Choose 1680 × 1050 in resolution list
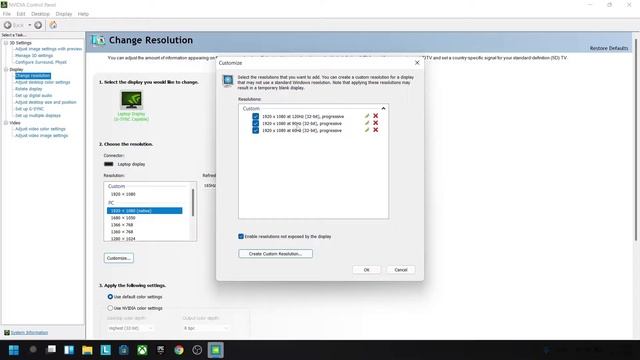 click(123, 218)
